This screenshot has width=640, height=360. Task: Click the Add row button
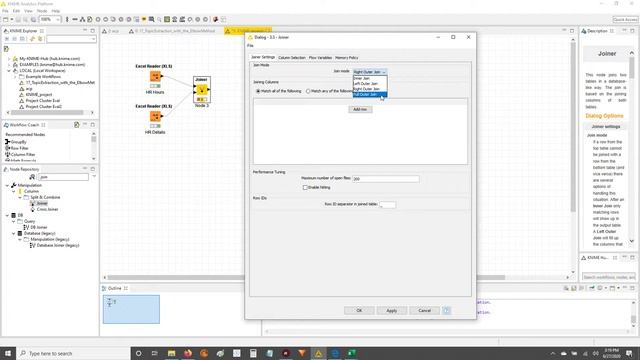tap(360, 109)
